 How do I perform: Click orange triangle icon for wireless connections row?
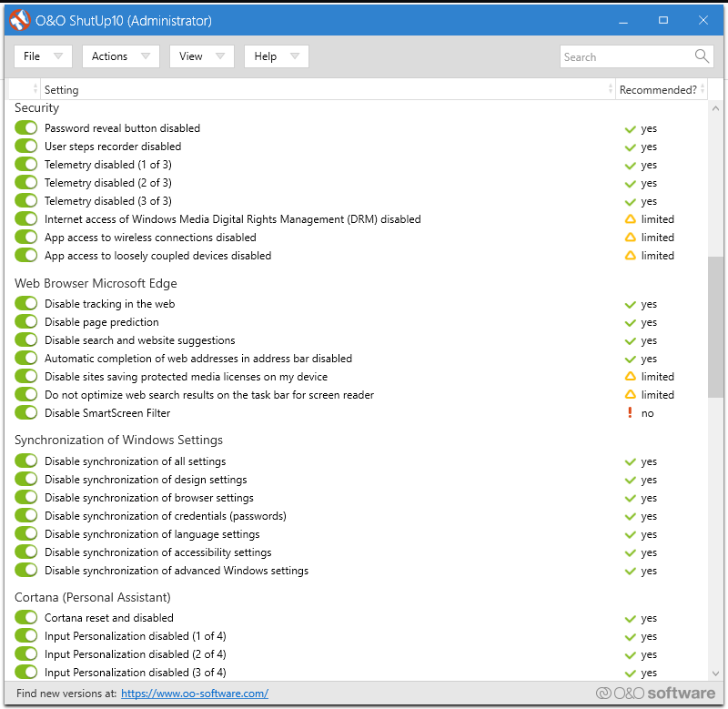pos(630,237)
